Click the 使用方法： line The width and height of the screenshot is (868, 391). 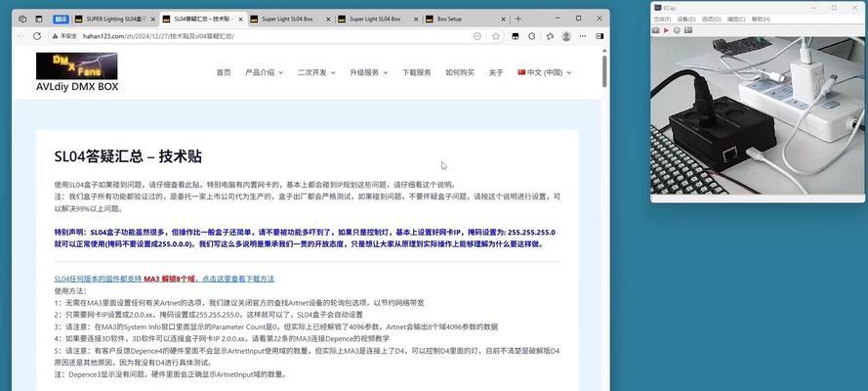[x=70, y=290]
